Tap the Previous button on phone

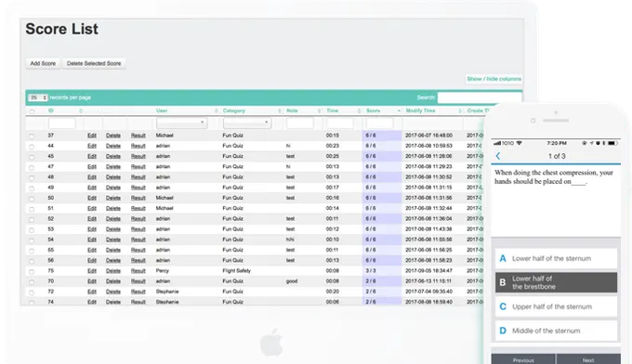coord(523,359)
